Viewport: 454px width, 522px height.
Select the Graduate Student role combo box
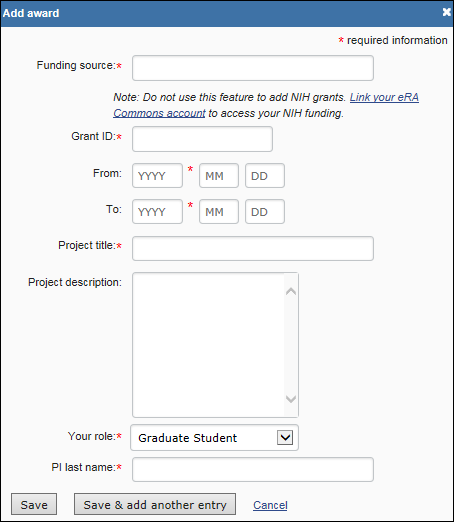[x=214, y=437]
